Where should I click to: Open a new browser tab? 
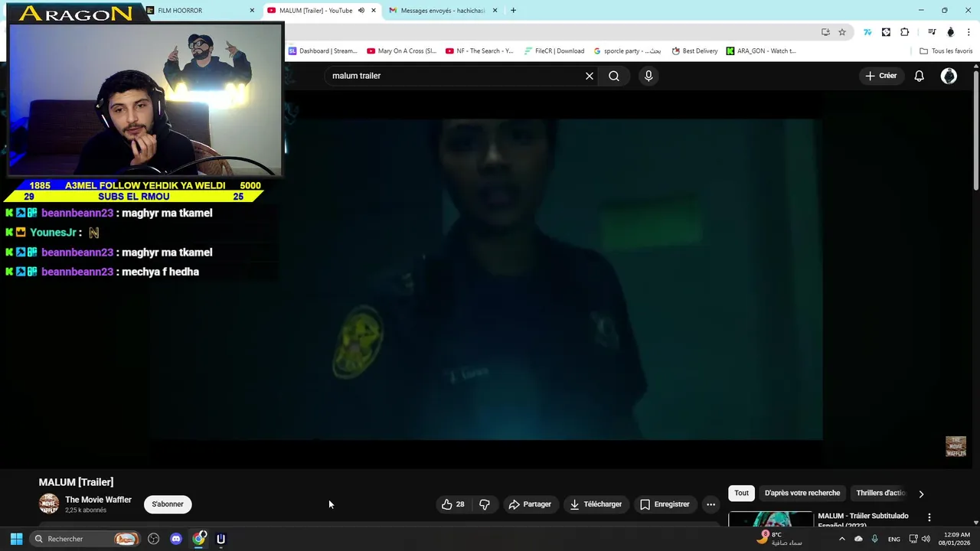[x=513, y=11]
